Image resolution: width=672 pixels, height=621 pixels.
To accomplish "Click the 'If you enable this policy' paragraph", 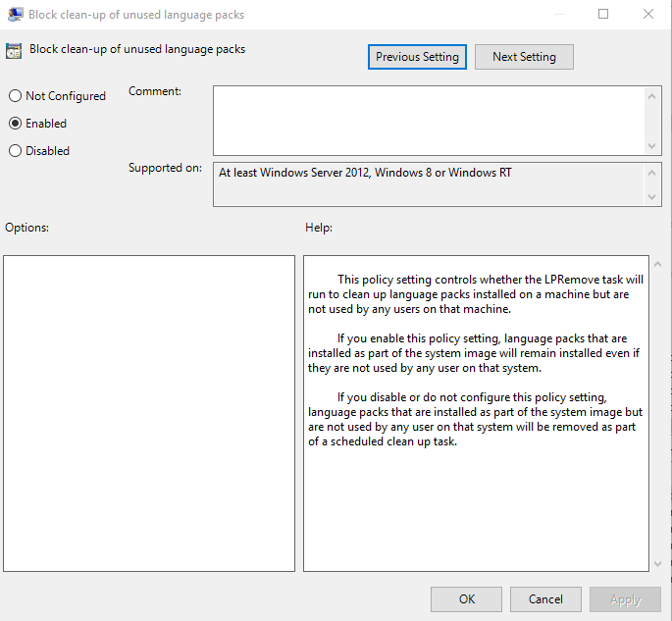I will point(474,353).
